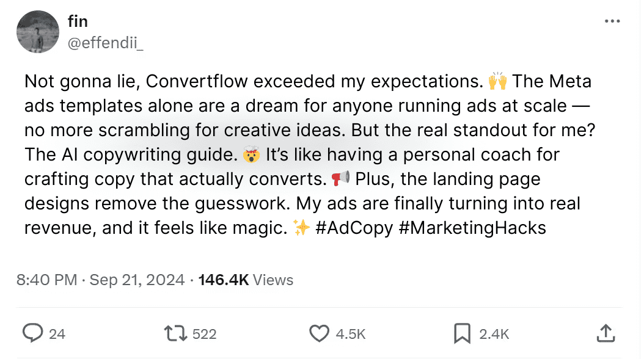Click the display name "fin"
This screenshot has width=644, height=359.
(x=78, y=22)
